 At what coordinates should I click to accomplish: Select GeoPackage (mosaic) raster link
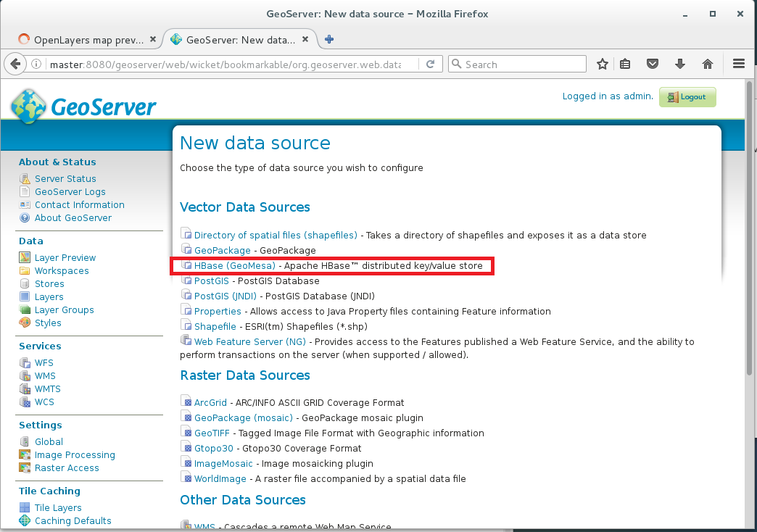[244, 418]
